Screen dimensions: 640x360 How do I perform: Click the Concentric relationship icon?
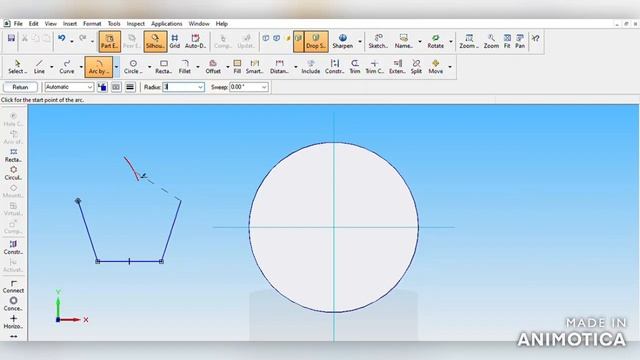(13, 304)
